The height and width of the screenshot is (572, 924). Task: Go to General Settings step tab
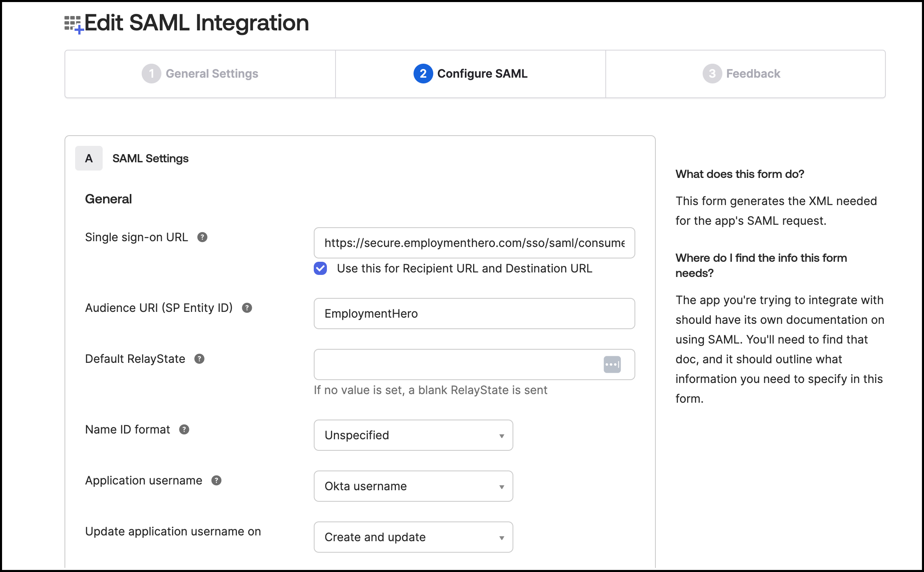coord(200,74)
